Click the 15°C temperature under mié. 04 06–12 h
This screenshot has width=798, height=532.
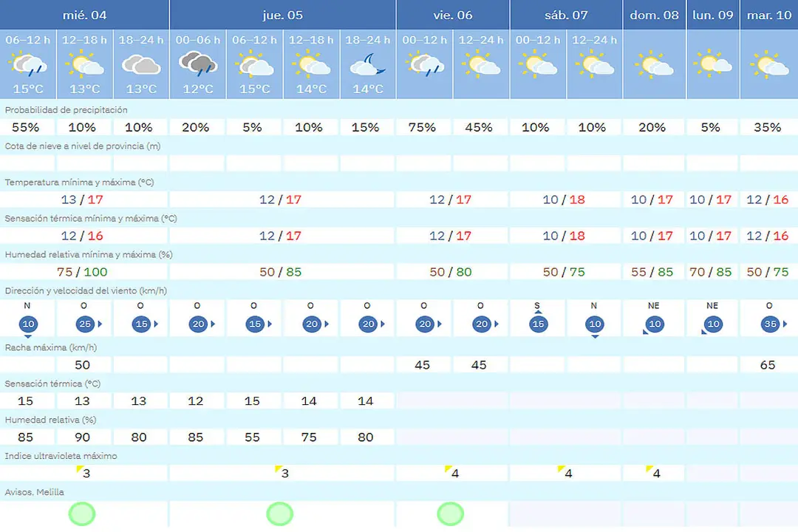coord(28,89)
